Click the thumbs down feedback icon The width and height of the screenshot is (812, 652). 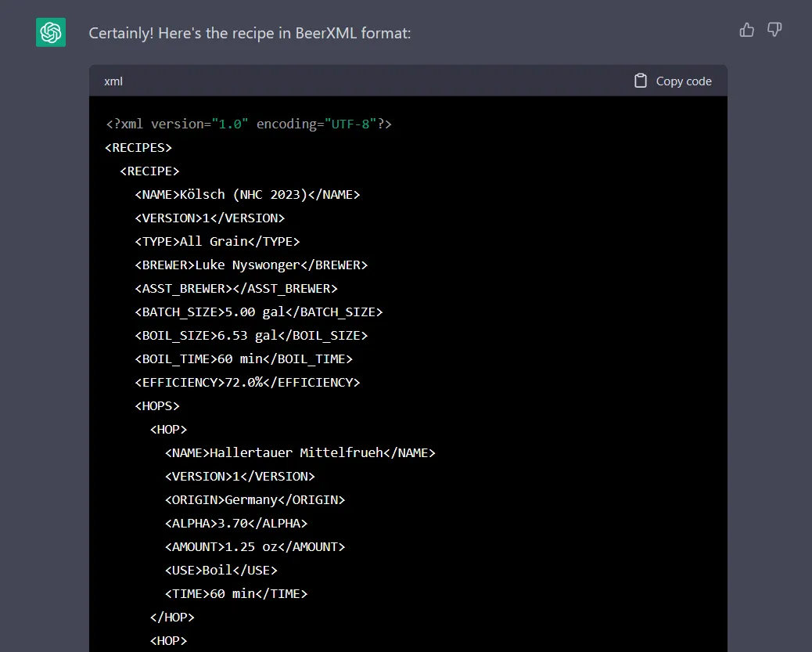click(x=774, y=30)
